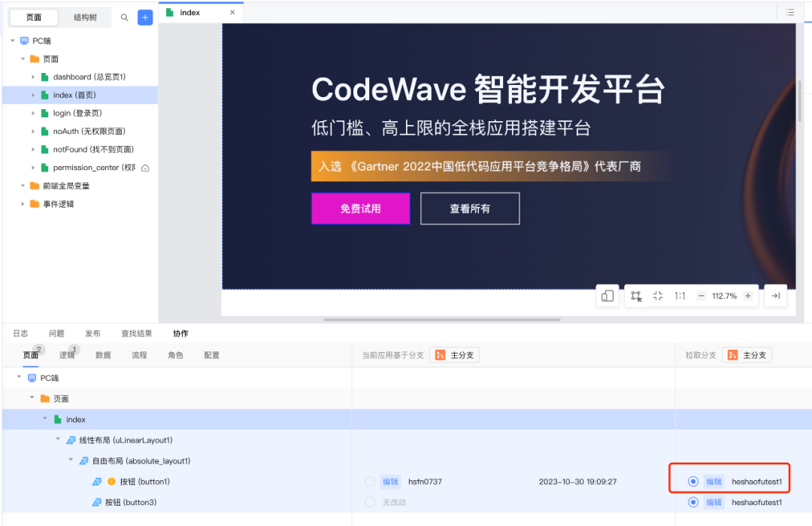Click the green page icon of dashboard
The width and height of the screenshot is (812, 526).
[x=45, y=78]
